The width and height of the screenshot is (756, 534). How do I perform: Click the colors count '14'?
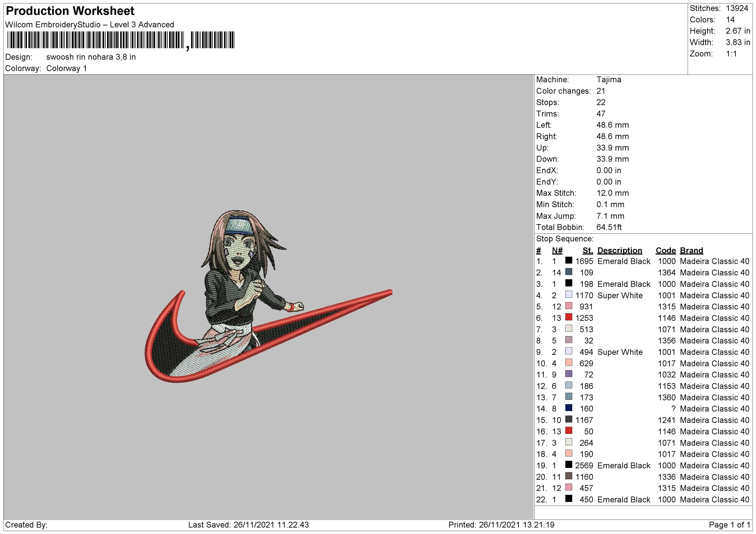click(730, 20)
